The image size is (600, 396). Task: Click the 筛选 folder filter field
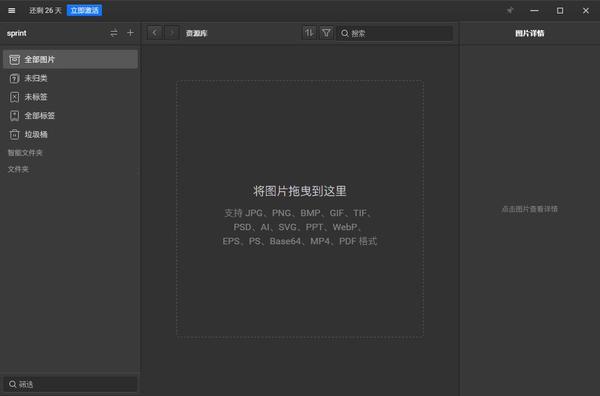(70, 384)
